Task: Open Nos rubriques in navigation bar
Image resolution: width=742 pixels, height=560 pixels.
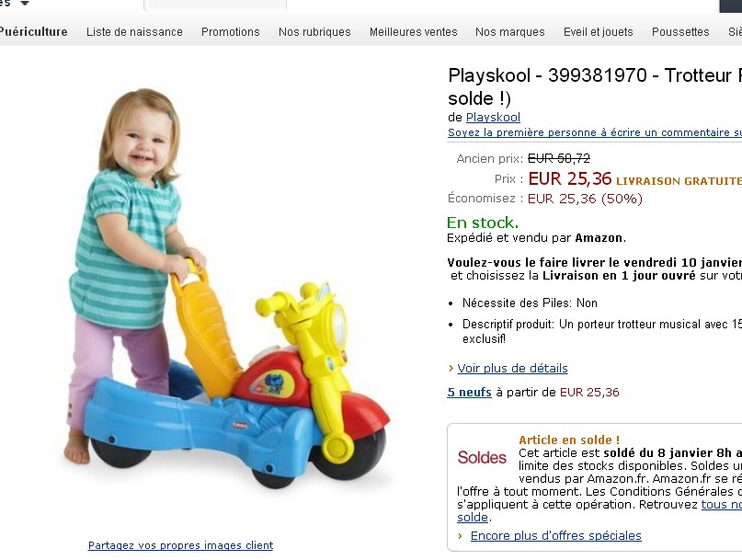Action: pyautogui.click(x=314, y=31)
